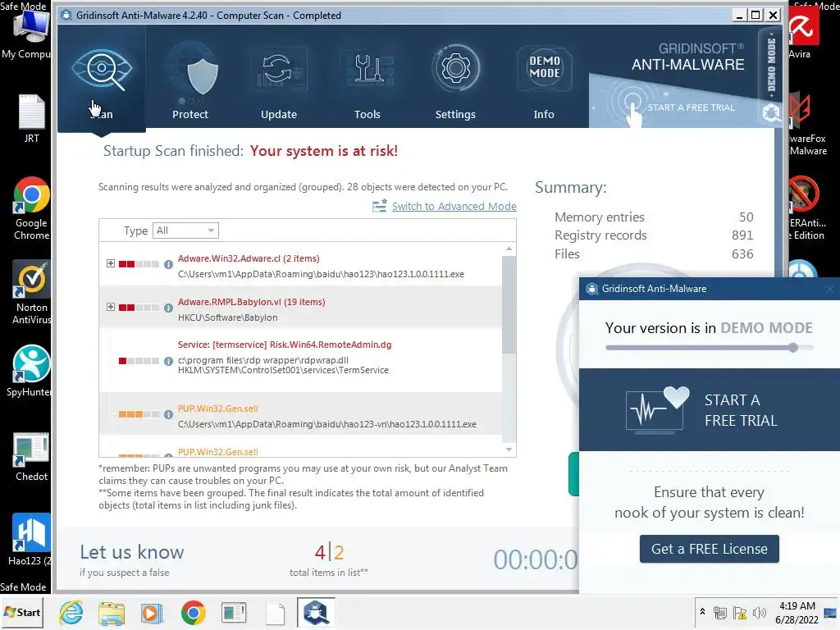Image resolution: width=840 pixels, height=630 pixels.
Task: Click the demo mode progress slider handle
Action: (x=793, y=347)
